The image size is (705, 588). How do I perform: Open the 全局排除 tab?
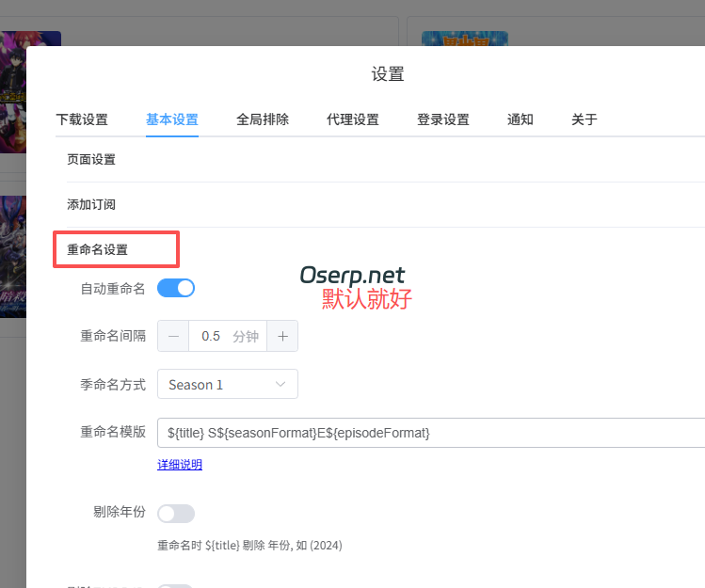(x=263, y=119)
